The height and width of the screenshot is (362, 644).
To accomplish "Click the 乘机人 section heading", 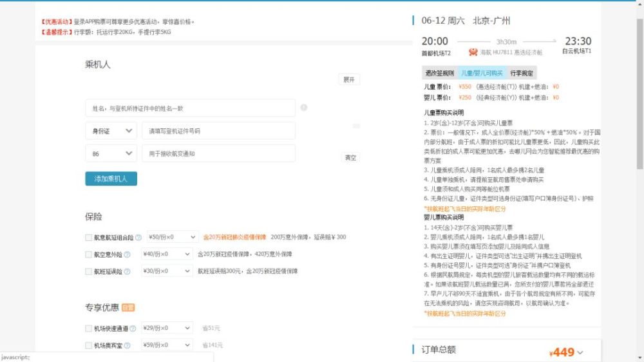I will [98, 64].
